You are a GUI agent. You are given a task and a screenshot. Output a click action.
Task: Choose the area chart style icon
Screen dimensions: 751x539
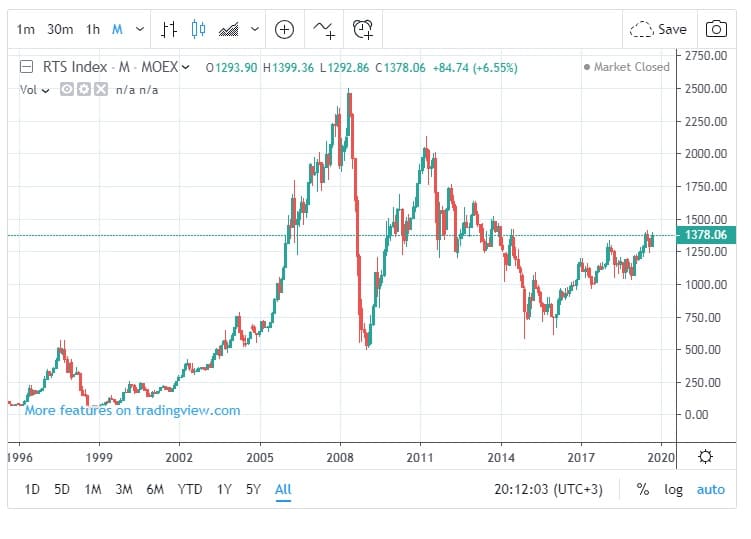228,29
